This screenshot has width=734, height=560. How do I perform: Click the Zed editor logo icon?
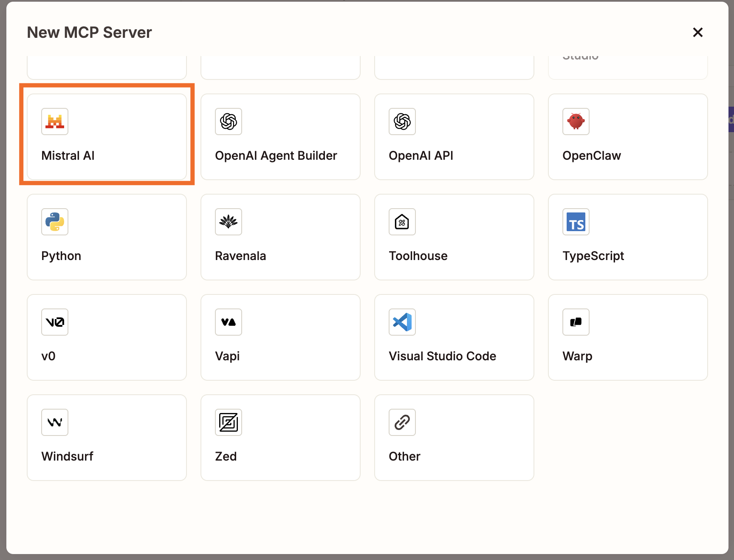pos(229,422)
